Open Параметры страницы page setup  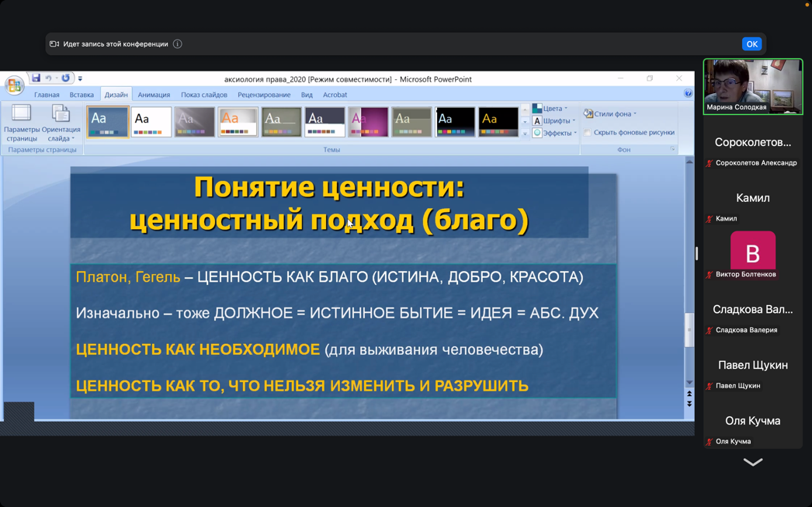[x=22, y=123]
